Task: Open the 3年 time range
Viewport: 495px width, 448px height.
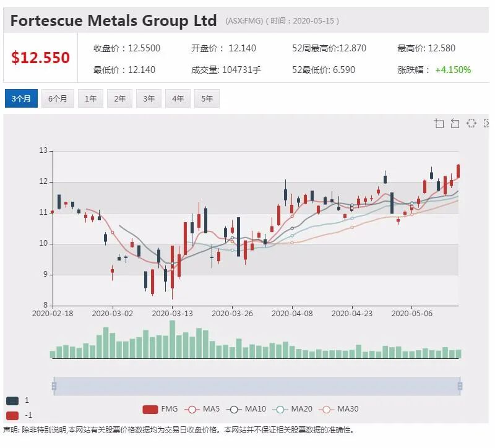Action: pos(148,98)
